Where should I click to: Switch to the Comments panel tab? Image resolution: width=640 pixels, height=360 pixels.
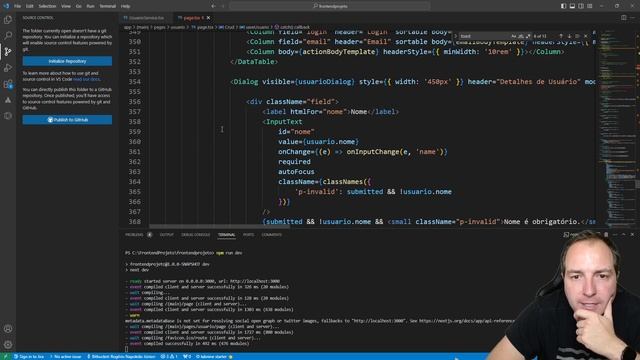tap(271, 235)
